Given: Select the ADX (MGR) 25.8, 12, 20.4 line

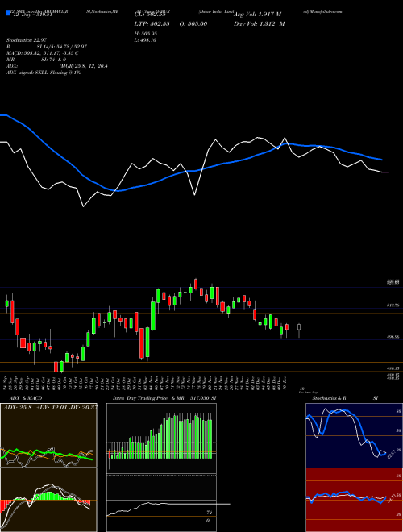Looking at the screenshot, I should (x=57, y=66).
